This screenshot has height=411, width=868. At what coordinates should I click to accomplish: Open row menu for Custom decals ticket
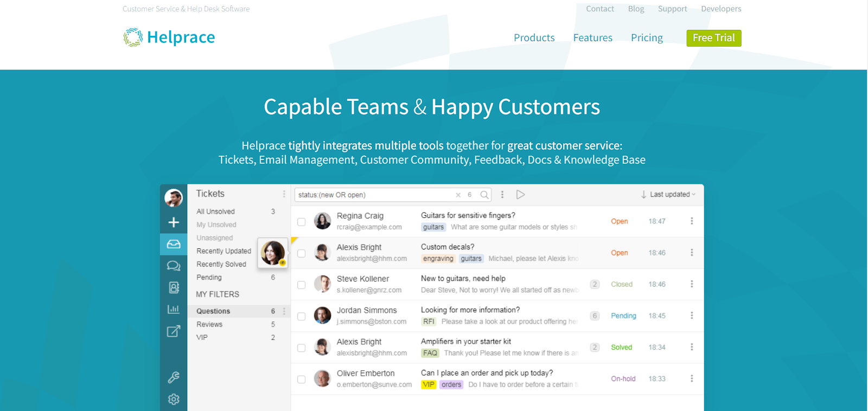(x=692, y=252)
